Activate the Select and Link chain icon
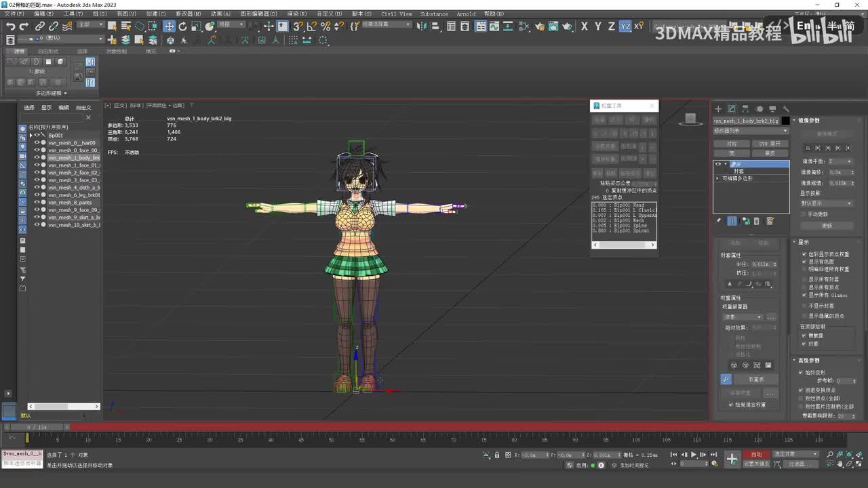Image resolution: width=868 pixels, height=488 pixels. coord(40,26)
